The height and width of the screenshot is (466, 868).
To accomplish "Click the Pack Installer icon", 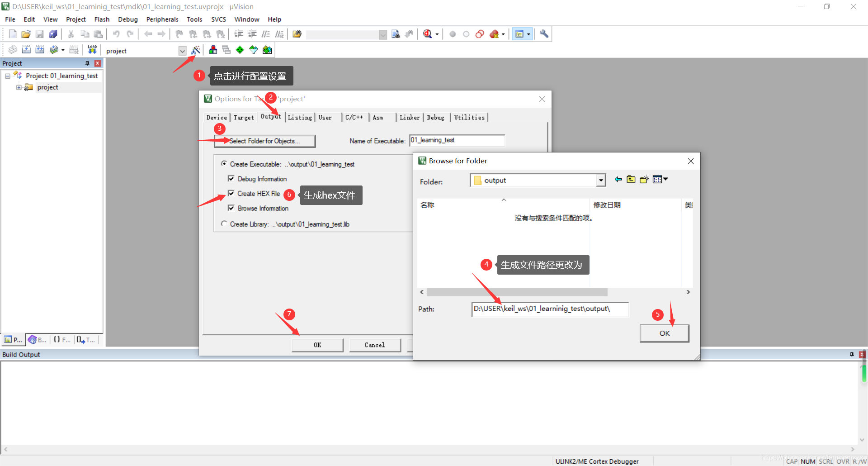I will point(267,50).
